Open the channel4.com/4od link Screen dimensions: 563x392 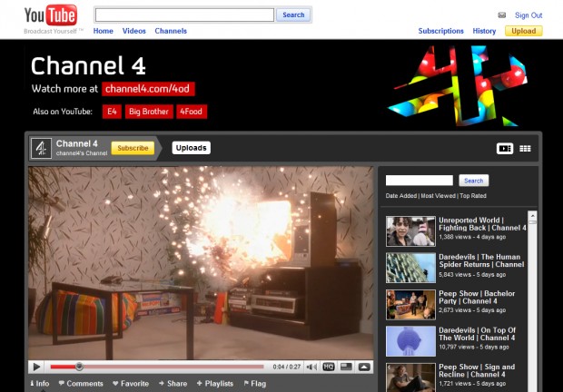(148, 89)
